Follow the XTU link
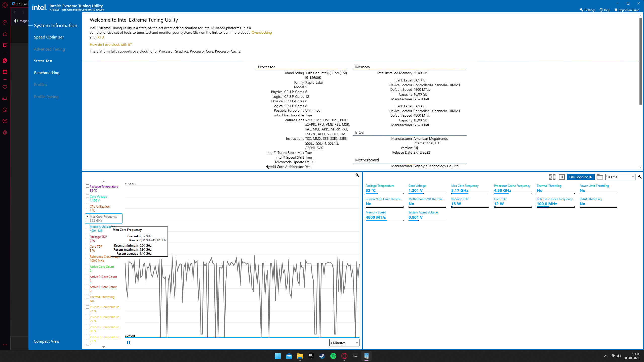The width and height of the screenshot is (644, 362). pos(101,37)
